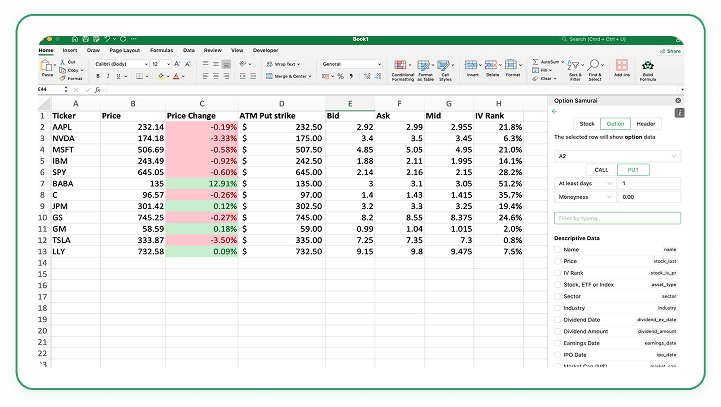Select the Stock tab in Option Samurai

587,124
